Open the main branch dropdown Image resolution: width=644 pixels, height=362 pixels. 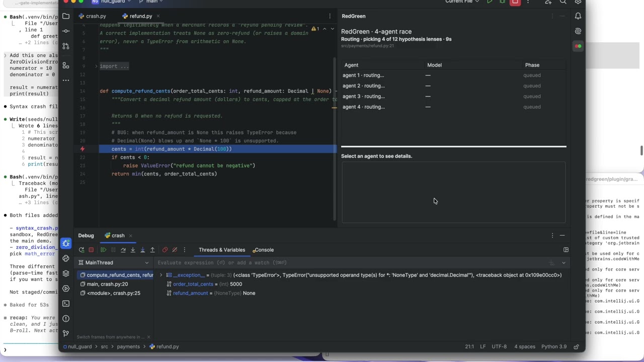pos(152,2)
